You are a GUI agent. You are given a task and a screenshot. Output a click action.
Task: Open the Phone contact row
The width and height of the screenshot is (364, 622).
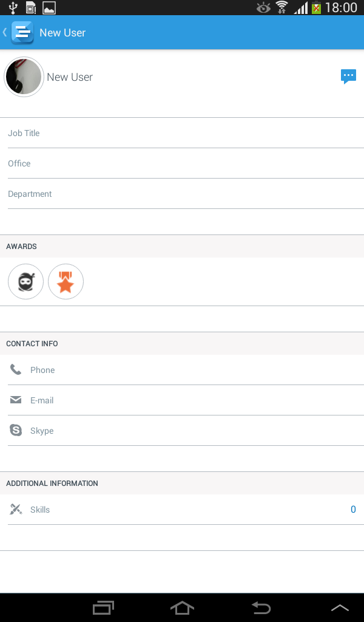186,370
